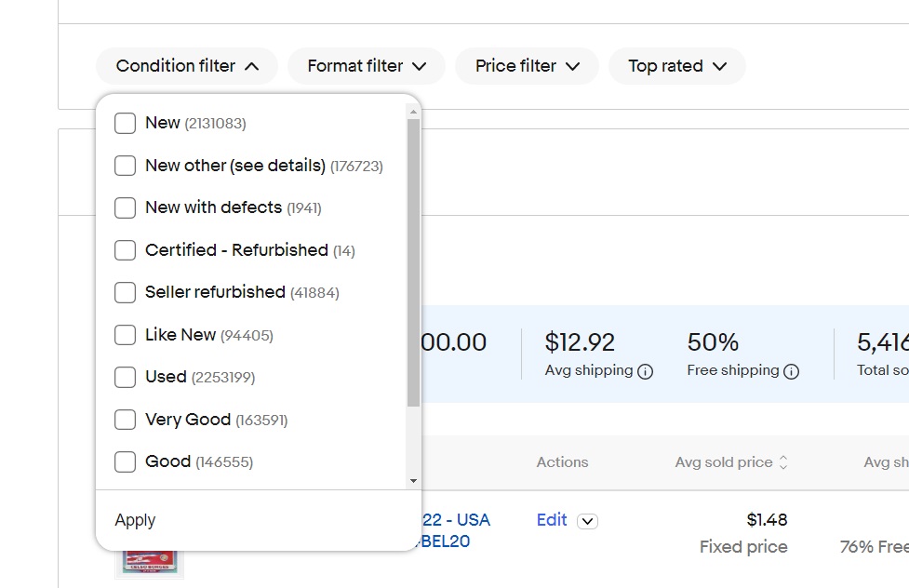Image resolution: width=909 pixels, height=588 pixels.
Task: Click Free shipping info icon
Action: tap(792, 371)
